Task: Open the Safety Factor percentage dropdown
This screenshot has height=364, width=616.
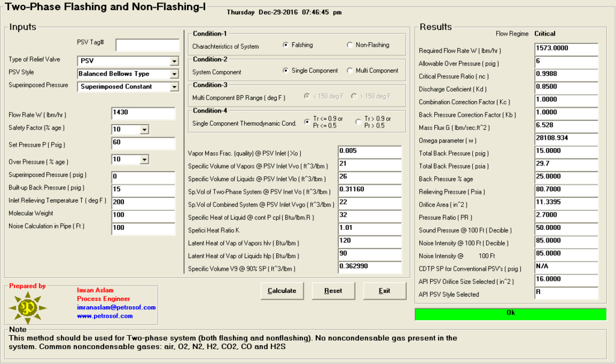Action: point(143,131)
